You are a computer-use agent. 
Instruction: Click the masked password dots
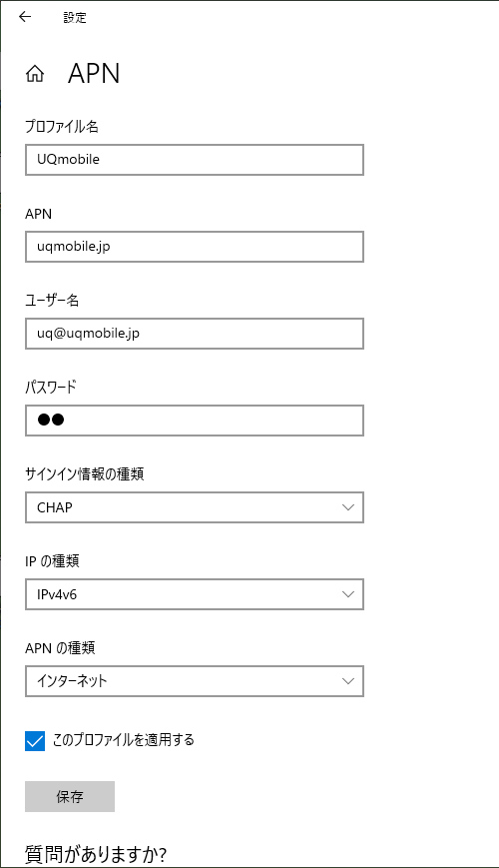point(51,421)
